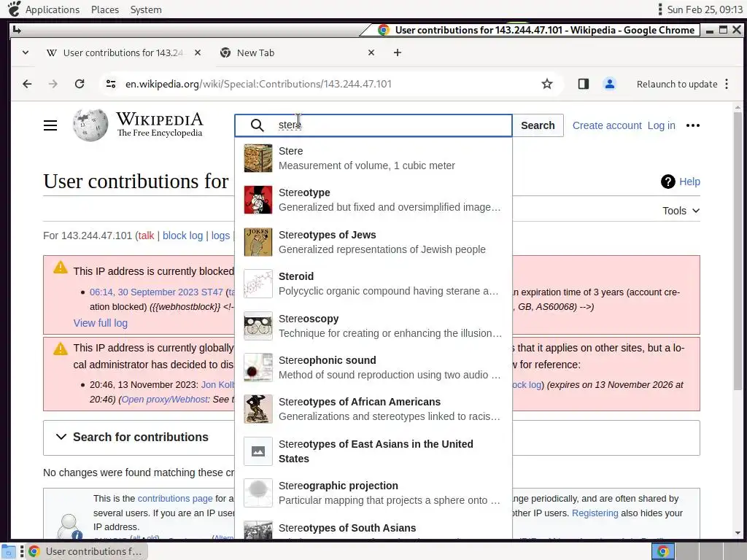Select the Stere suggestion
This screenshot has width=747, height=560.
(x=373, y=158)
